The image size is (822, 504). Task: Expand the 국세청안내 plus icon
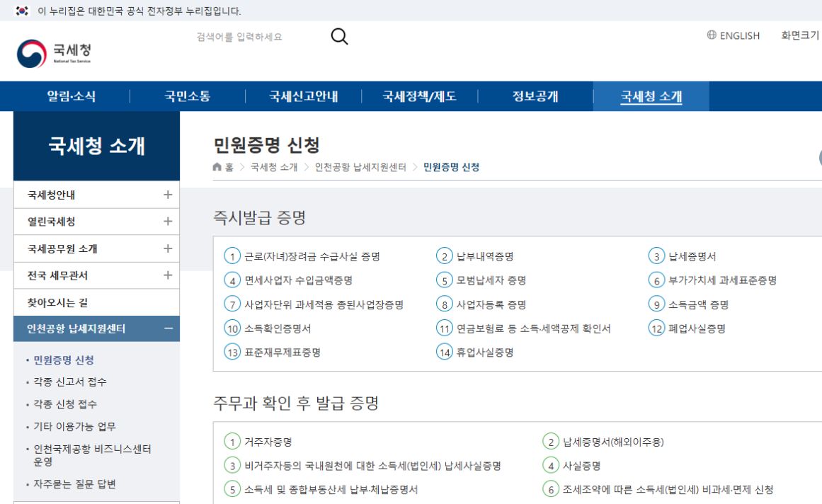pos(168,195)
